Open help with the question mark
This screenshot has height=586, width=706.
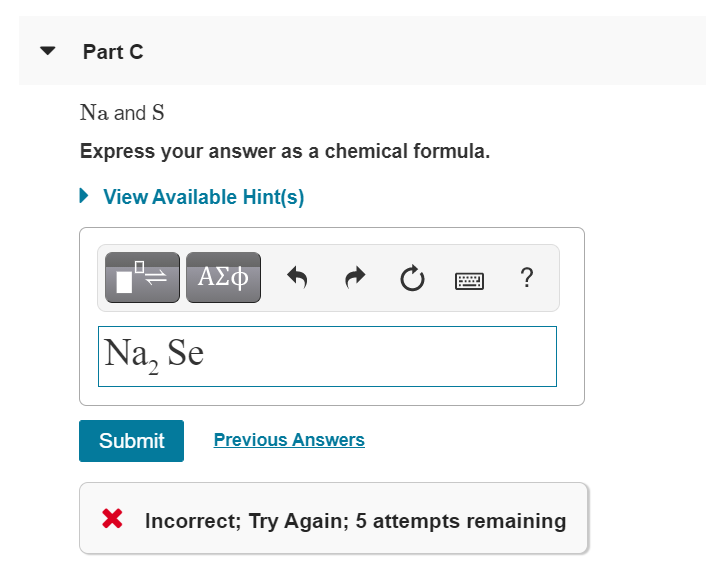click(x=526, y=277)
